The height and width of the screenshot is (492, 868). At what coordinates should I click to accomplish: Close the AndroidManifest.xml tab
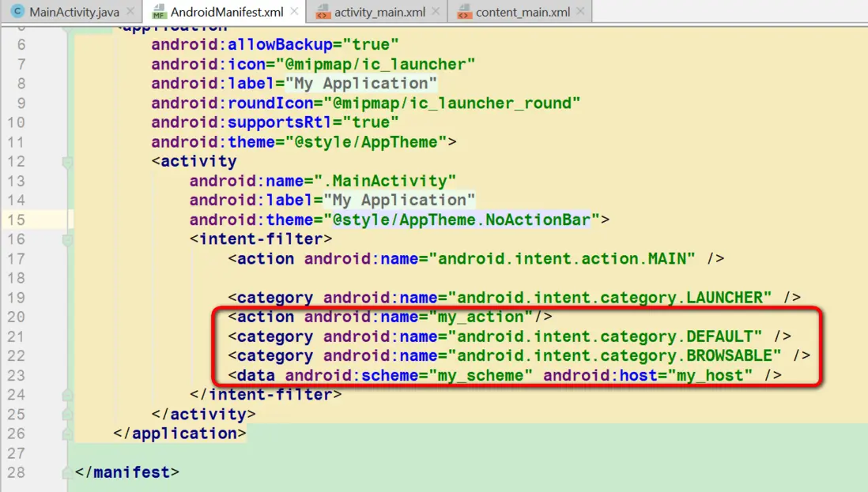tap(294, 11)
